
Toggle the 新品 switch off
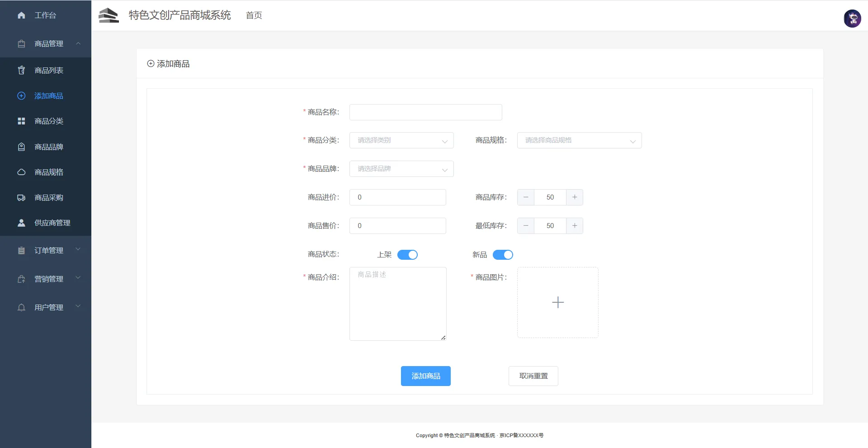point(503,255)
